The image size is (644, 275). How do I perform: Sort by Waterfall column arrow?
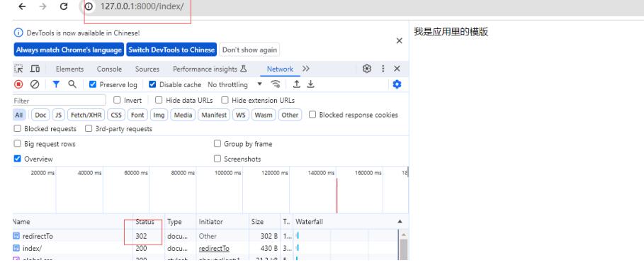click(400, 222)
